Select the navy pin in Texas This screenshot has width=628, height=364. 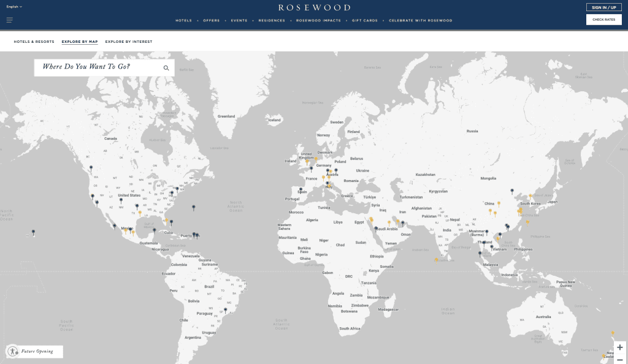(x=137, y=207)
